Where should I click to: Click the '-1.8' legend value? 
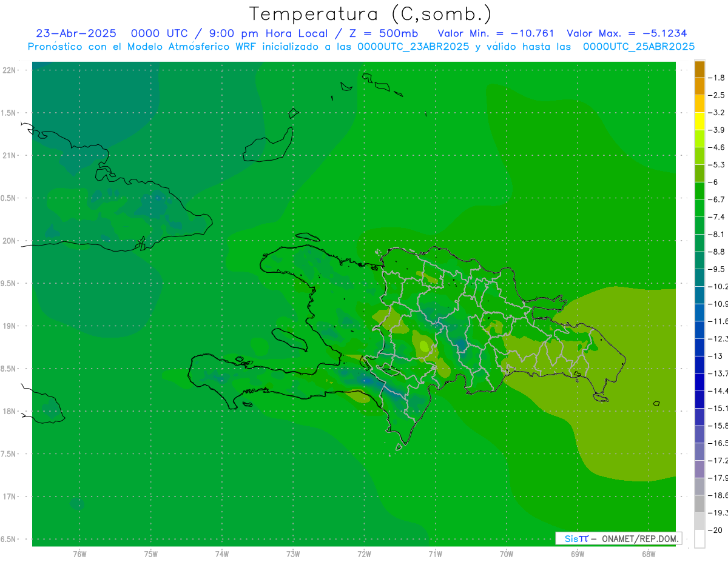(x=717, y=78)
